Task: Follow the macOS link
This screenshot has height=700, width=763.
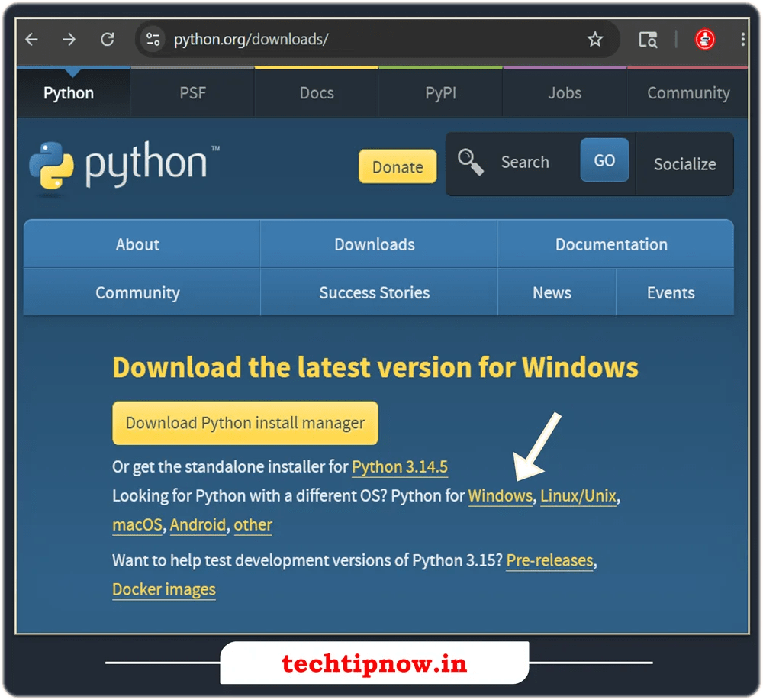Action: coord(137,524)
